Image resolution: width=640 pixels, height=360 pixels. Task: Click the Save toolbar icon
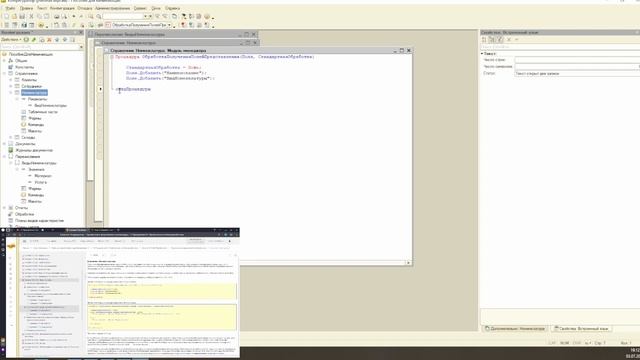point(22,16)
